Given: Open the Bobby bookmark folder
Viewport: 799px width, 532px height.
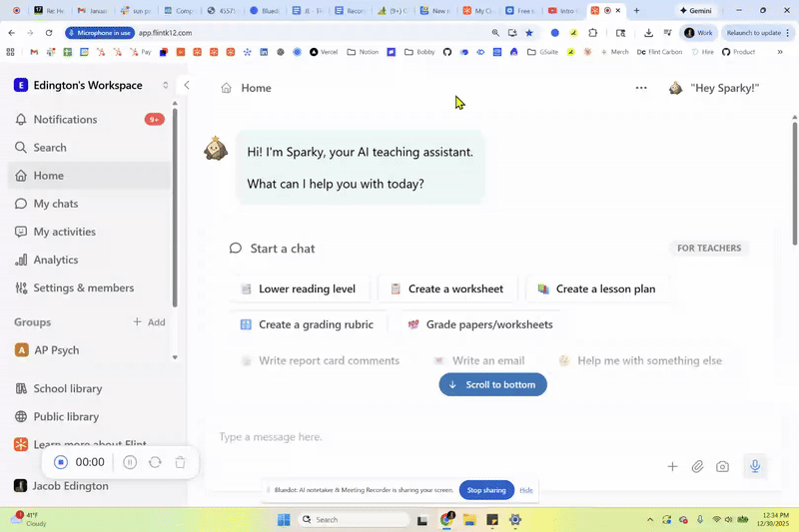Looking at the screenshot, I should tap(419, 52).
